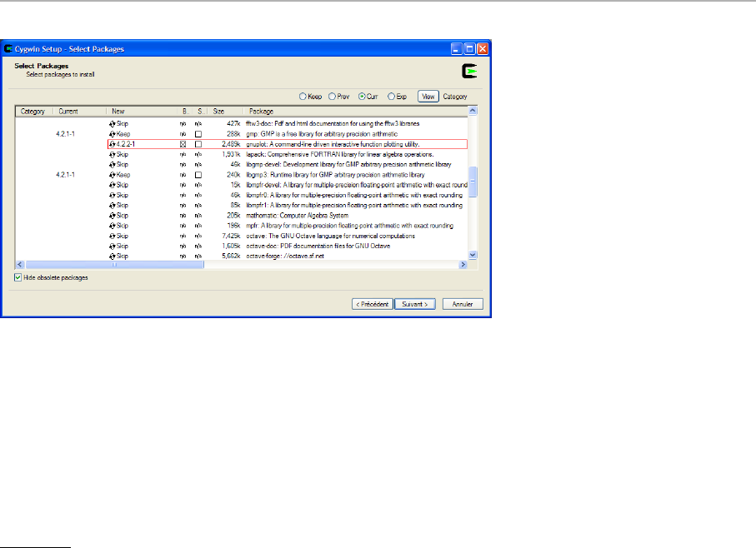This screenshot has height=548, width=756.
Task: Close the Cygwin Setup window
Action: click(482, 48)
